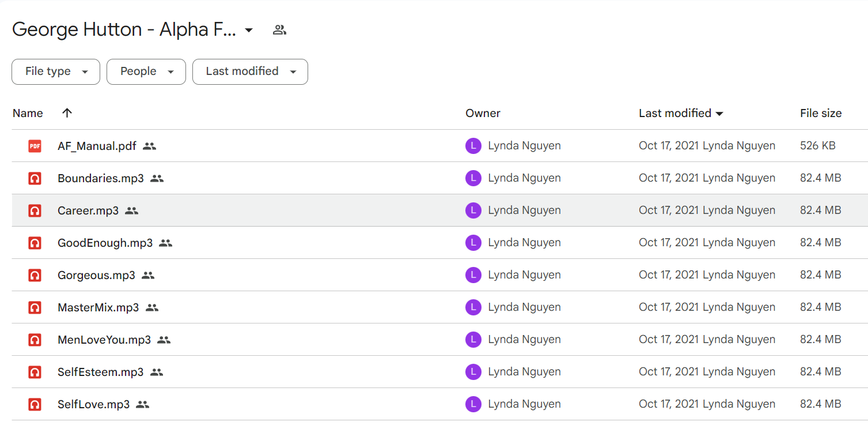The height and width of the screenshot is (444, 868).
Task: Open the People filter
Action: coord(146,72)
